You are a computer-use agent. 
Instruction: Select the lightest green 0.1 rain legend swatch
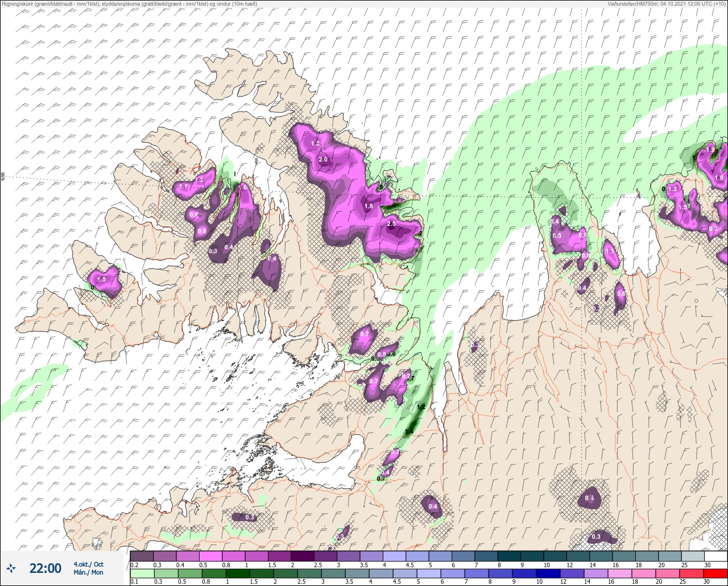(142, 573)
